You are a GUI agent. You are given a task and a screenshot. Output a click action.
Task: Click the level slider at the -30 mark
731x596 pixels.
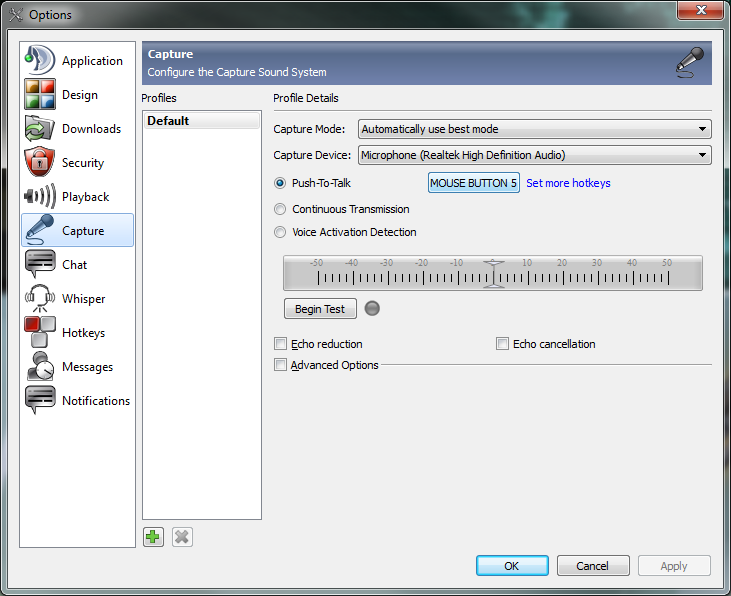388,278
